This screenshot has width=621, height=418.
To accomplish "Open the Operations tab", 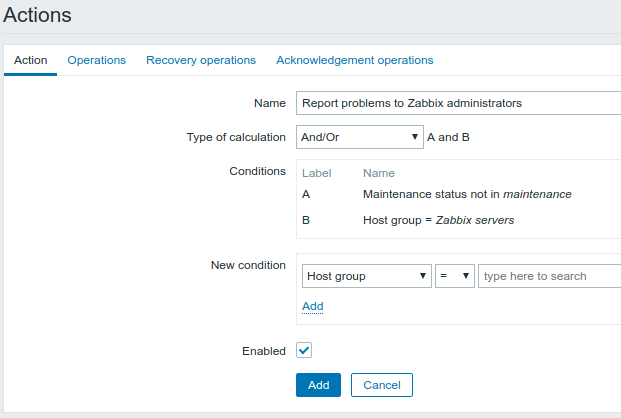I will pyautogui.click(x=97, y=60).
